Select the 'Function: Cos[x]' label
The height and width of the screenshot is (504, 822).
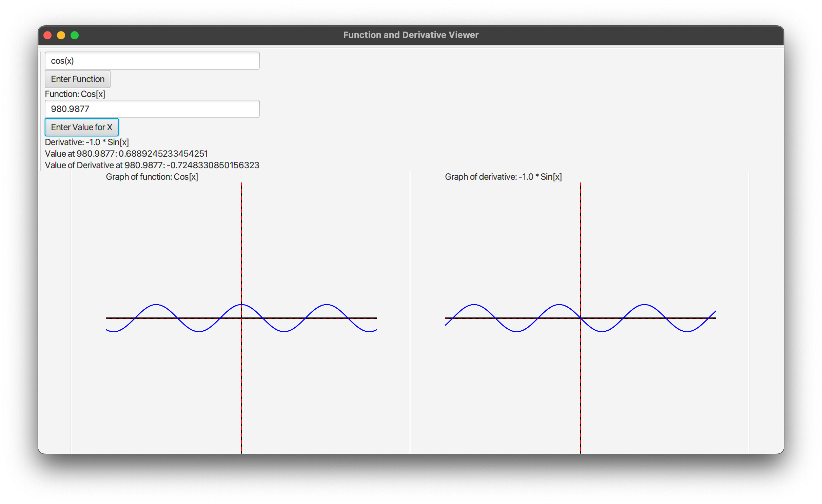pyautogui.click(x=75, y=94)
